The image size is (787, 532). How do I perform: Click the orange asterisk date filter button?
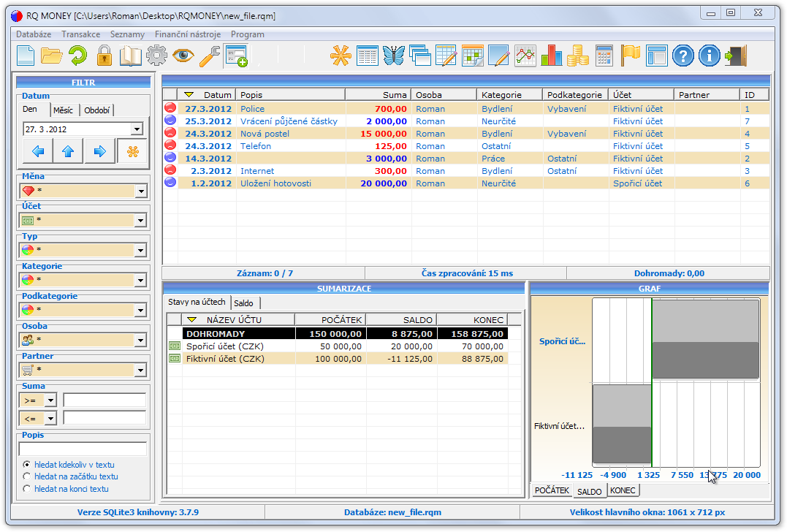pyautogui.click(x=133, y=151)
